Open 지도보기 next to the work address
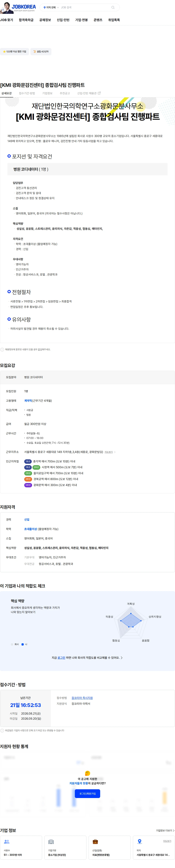Viewport: 175px width, 868px height. (108, 452)
